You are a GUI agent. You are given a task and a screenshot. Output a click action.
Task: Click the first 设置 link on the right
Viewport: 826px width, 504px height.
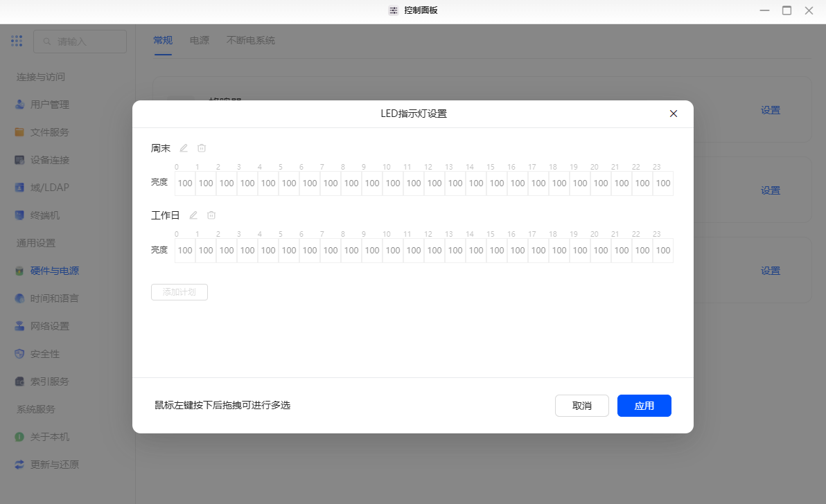click(770, 110)
